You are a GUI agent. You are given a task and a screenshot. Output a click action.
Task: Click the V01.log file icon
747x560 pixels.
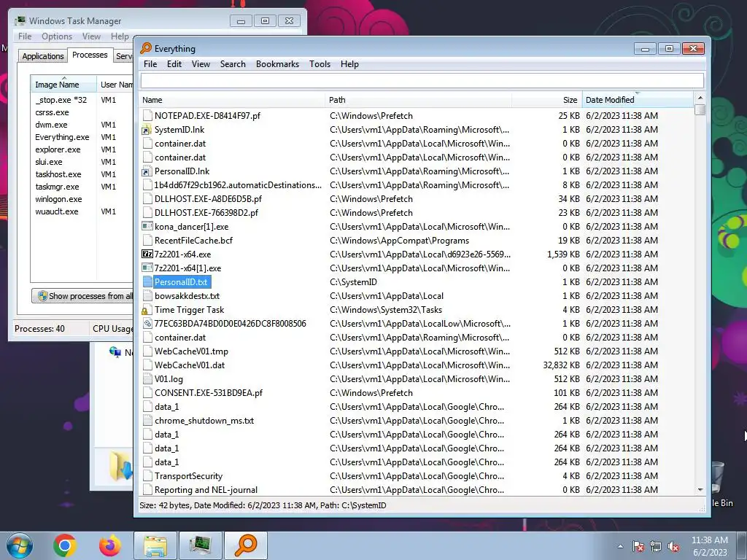147,379
